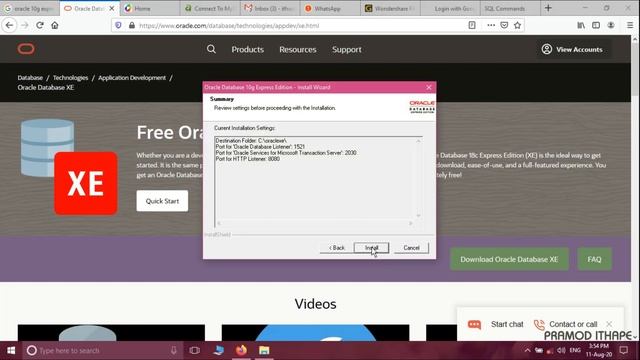Image resolution: width=640 pixels, height=360 pixels.
Task: Open the Oracle site search icon
Action: pos(211,49)
